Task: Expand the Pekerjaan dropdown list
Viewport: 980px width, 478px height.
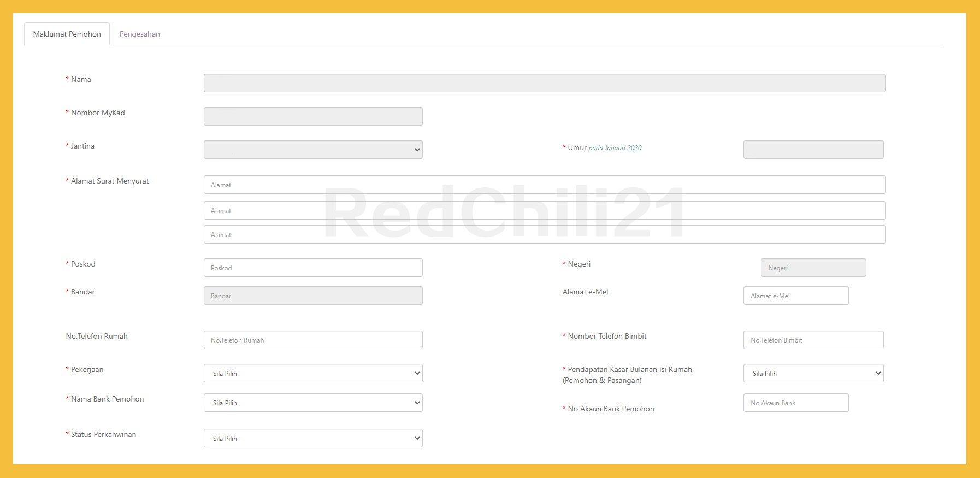Action: (x=313, y=373)
